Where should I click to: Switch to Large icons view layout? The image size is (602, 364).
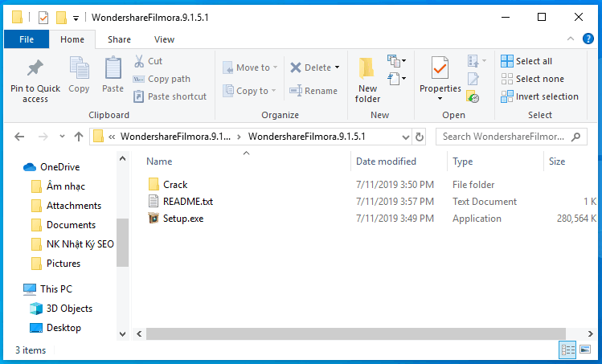[x=585, y=350]
